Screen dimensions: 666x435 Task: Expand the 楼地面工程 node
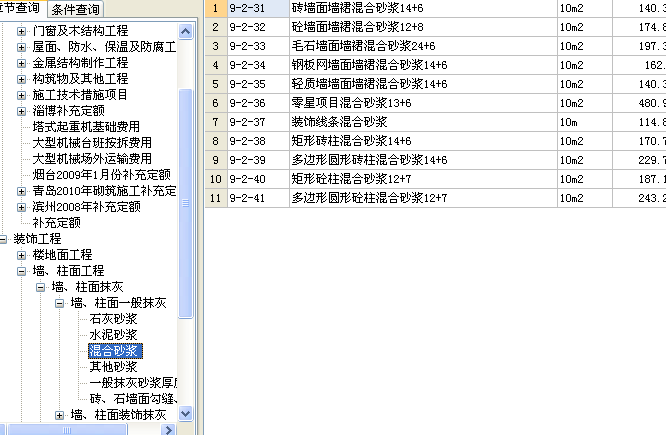point(21,255)
